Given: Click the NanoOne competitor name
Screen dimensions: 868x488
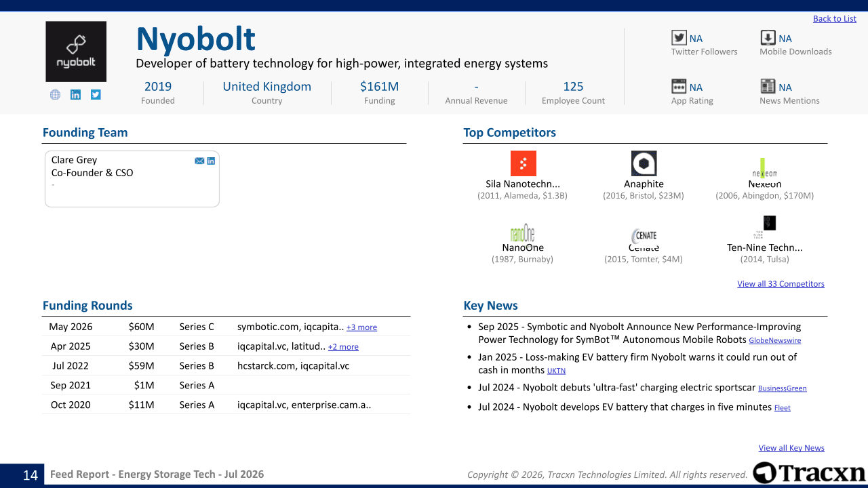Looking at the screenshot, I should (523, 247).
